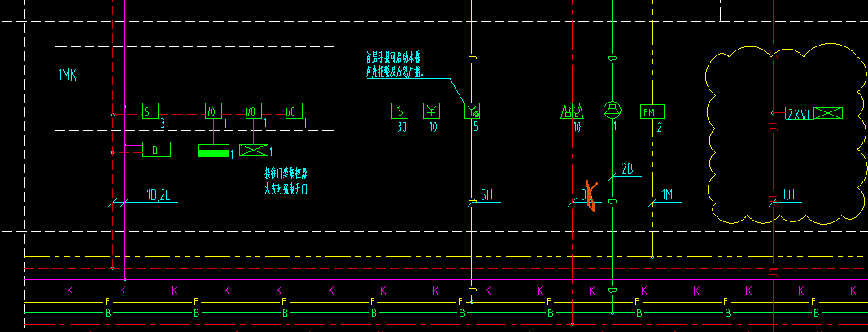Click the count 1 under the speaker symbol
This screenshot has width=868, height=332.
pyautogui.click(x=614, y=127)
